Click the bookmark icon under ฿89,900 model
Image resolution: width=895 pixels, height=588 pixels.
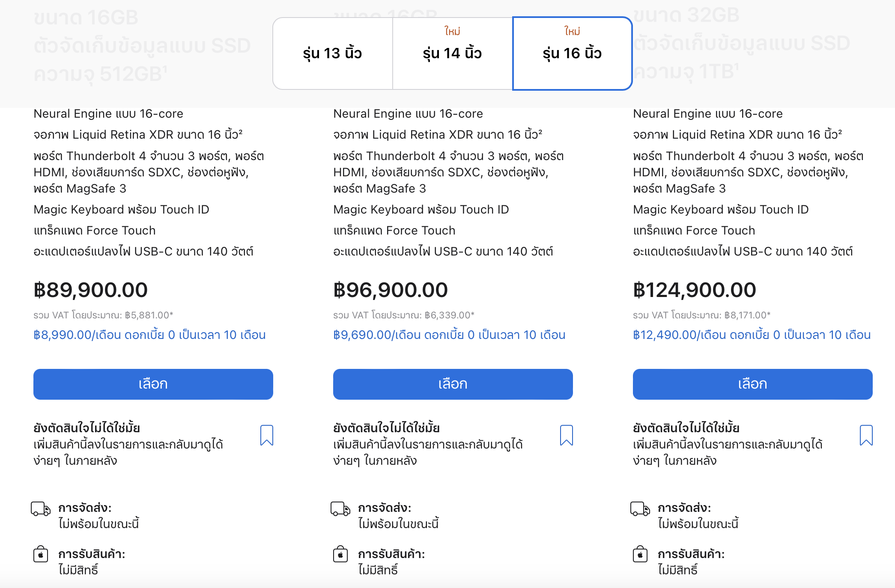266,435
